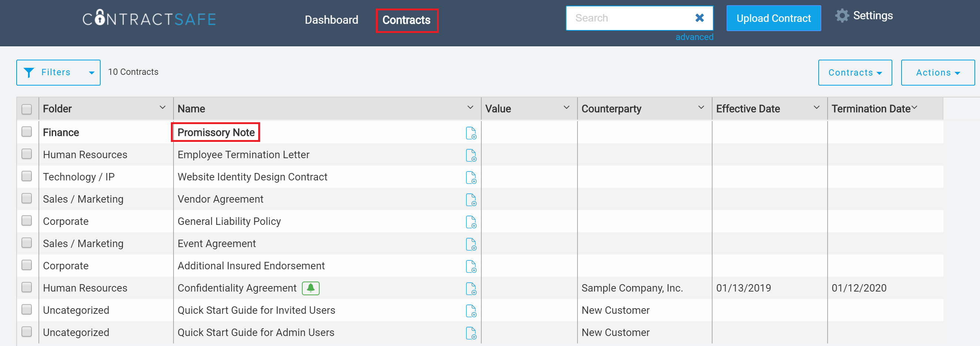This screenshot has width=980, height=346.
Task: Click the green bell alert on Confidentiality Agreement
Action: click(310, 288)
